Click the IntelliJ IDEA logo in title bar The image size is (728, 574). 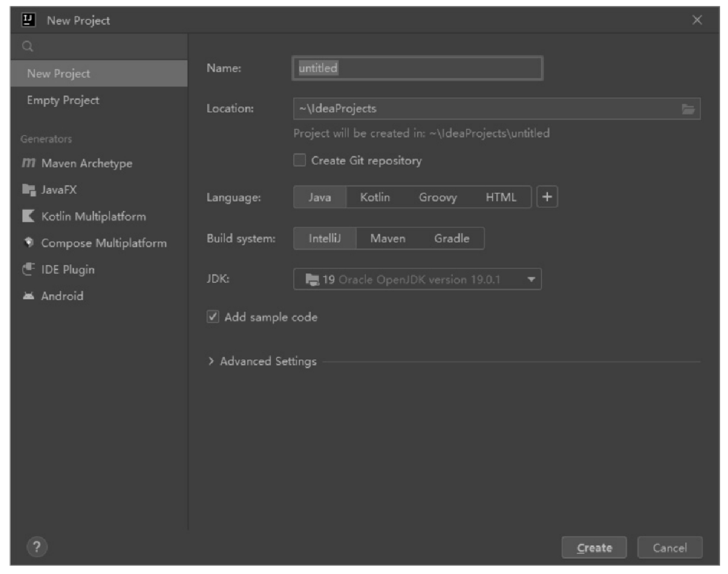click(28, 20)
